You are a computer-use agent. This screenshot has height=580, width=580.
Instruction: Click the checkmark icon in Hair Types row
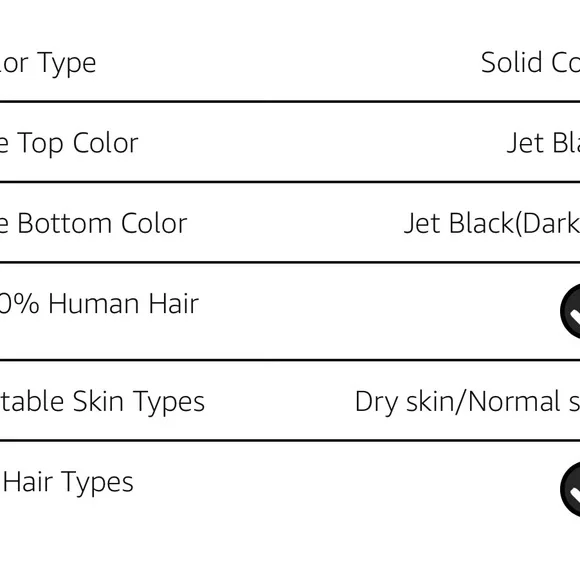pos(570,489)
